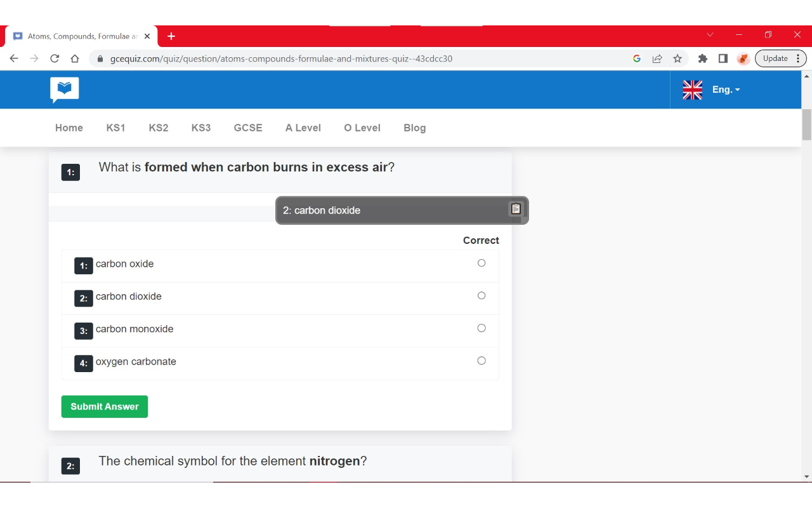812x508 pixels.
Task: Reload the quiz page
Action: [54, 58]
